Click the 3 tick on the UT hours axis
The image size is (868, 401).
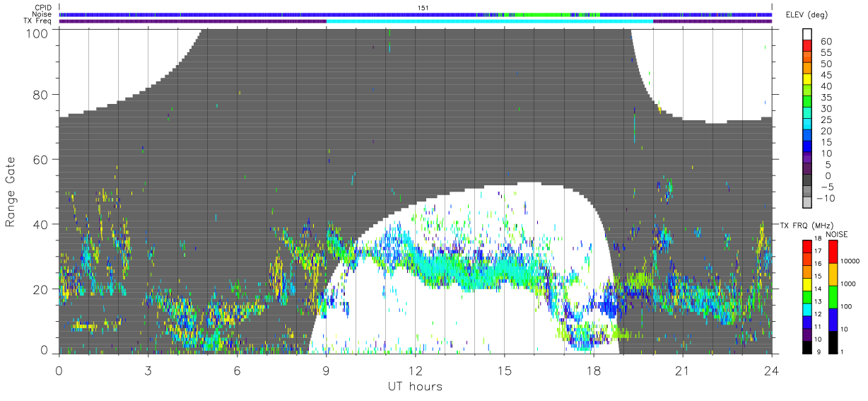(148, 370)
